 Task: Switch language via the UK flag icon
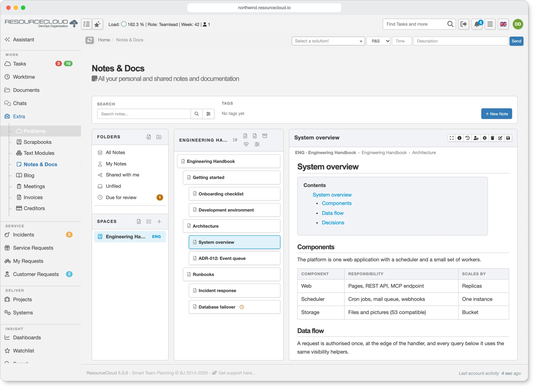[x=503, y=24]
